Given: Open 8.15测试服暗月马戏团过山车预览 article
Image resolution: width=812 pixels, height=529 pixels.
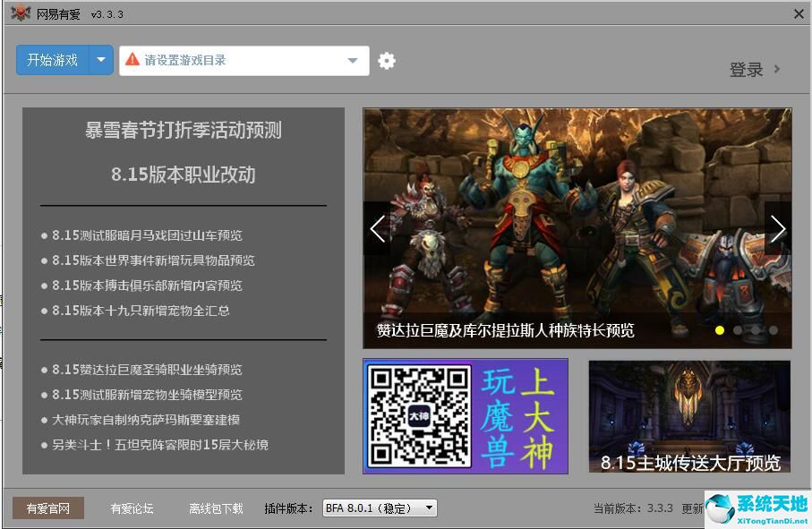Looking at the screenshot, I should [147, 235].
